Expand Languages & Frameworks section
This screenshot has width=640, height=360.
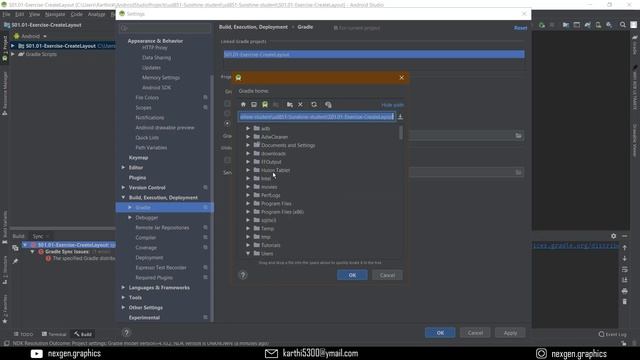(123, 287)
